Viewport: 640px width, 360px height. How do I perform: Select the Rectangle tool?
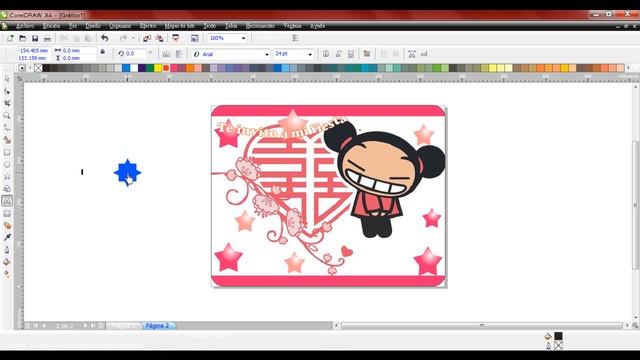(7, 152)
